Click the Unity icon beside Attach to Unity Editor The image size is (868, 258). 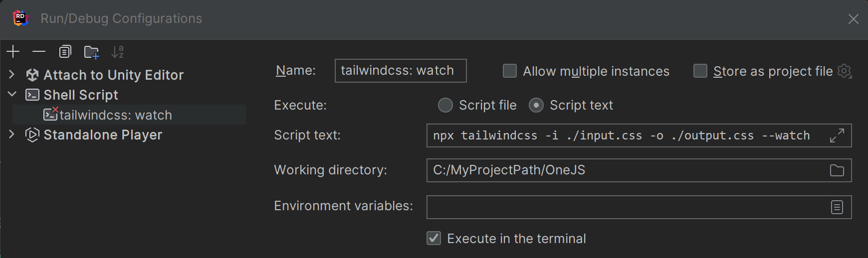point(32,75)
